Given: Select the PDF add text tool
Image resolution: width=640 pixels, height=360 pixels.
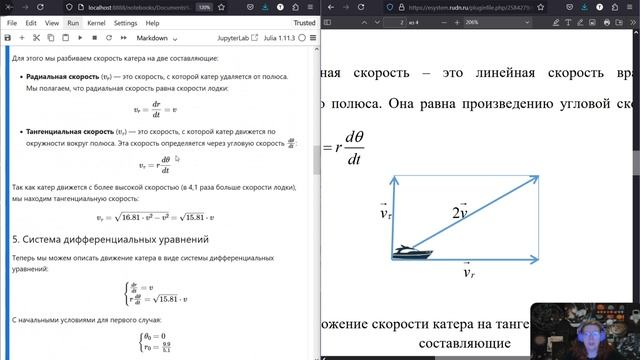Looking at the screenshot, I should click(x=568, y=23).
